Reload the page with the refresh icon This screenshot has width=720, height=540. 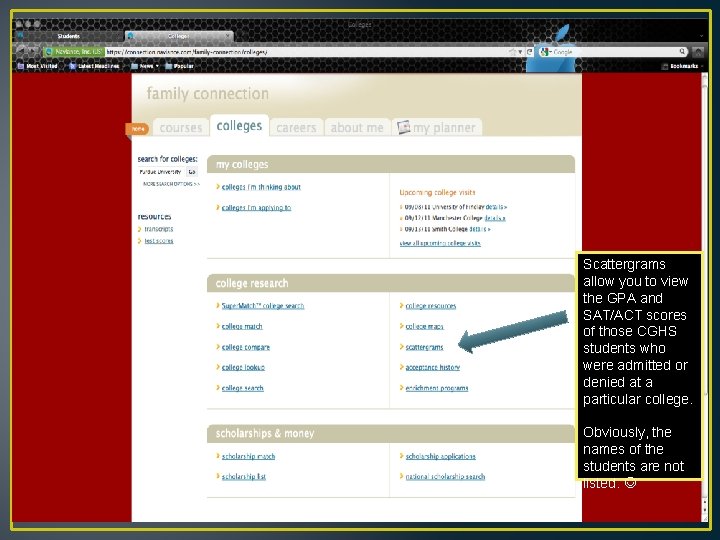[529, 52]
